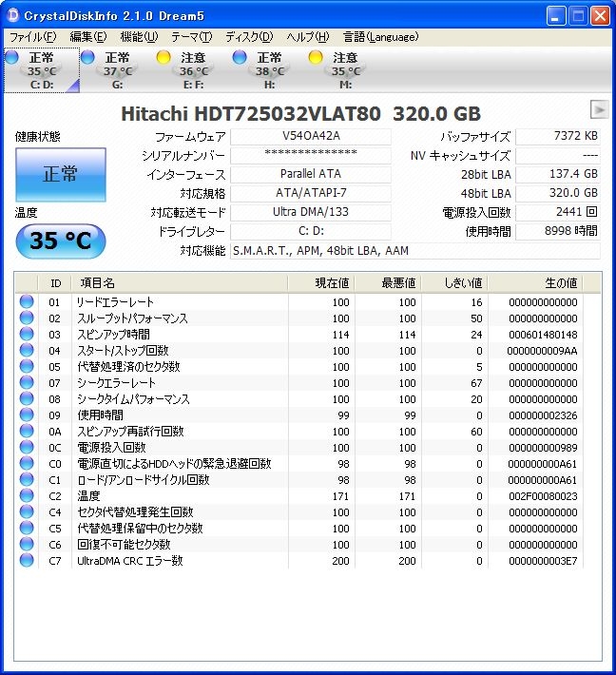Click status icon of attribute 01 row
This screenshot has height=675, width=616.
(x=27, y=301)
